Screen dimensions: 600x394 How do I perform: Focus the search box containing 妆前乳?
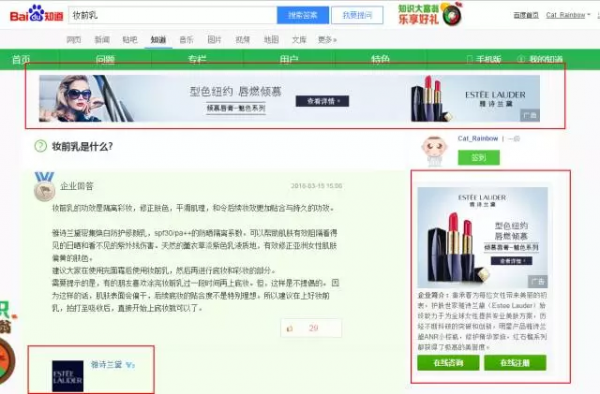tap(173, 15)
